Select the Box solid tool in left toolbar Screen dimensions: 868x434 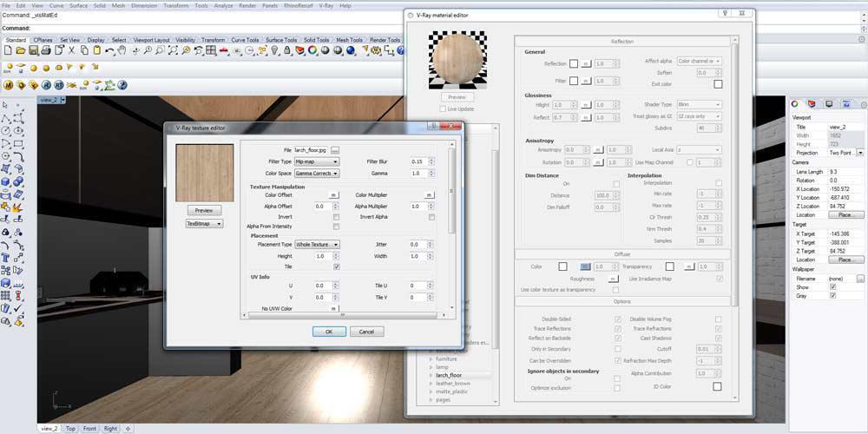[5, 181]
